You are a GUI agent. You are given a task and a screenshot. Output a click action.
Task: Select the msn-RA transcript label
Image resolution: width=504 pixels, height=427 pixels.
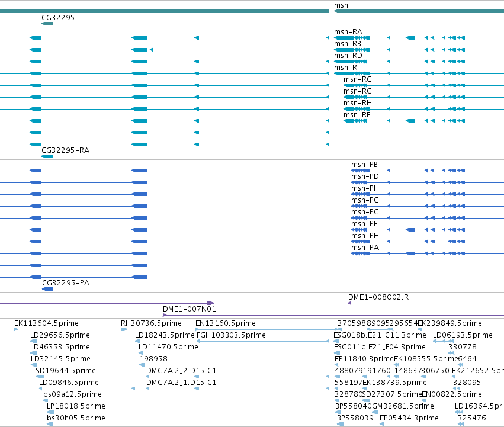pyautogui.click(x=348, y=32)
